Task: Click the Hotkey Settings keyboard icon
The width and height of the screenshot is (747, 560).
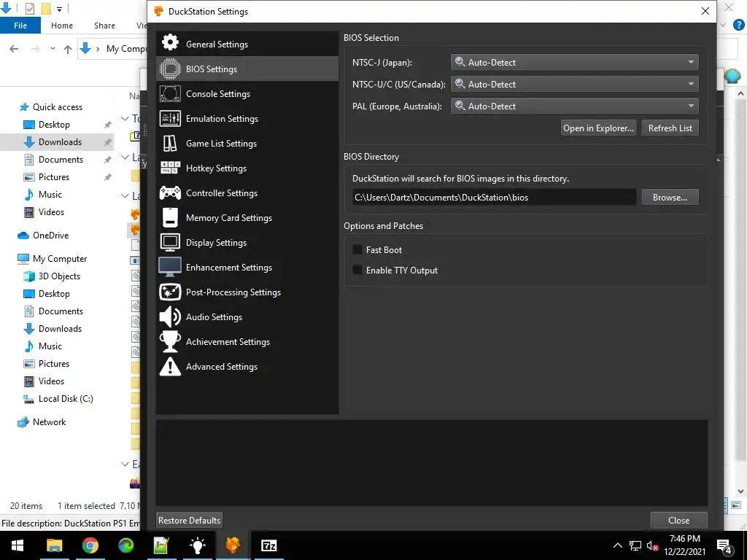Action: 170,168
